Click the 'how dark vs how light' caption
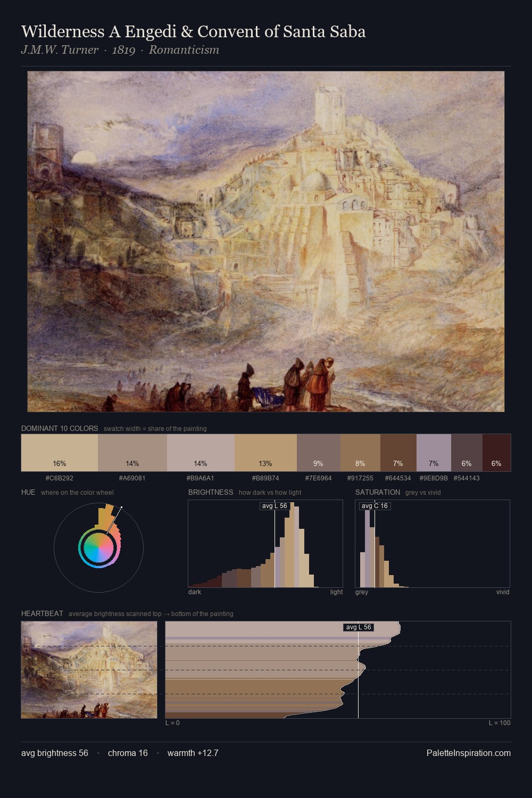Image resolution: width=532 pixels, height=798 pixels. point(270,493)
